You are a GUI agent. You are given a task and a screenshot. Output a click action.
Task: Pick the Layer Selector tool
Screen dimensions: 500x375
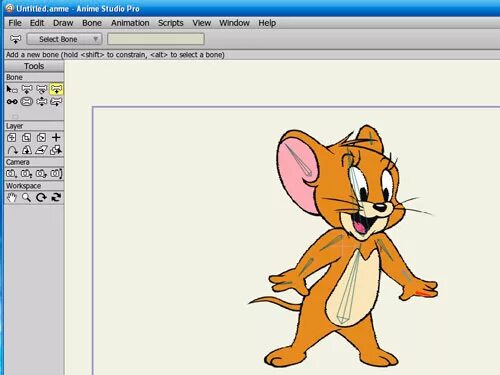click(56, 150)
